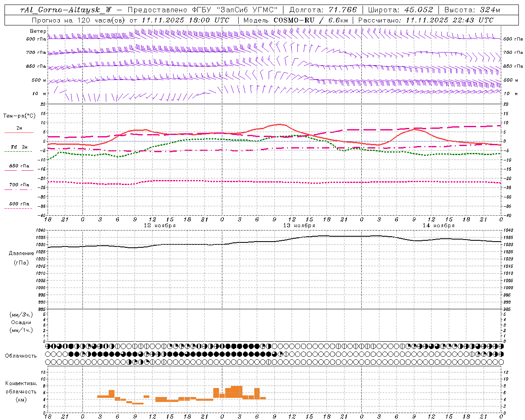
Task: Click the 'Осадки' precipitation panel label
Action: (21, 322)
